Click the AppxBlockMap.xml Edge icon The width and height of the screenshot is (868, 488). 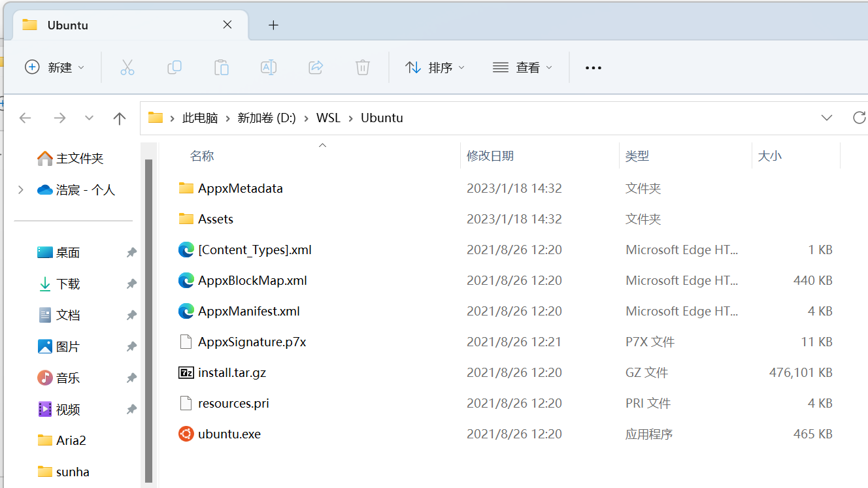tap(186, 280)
